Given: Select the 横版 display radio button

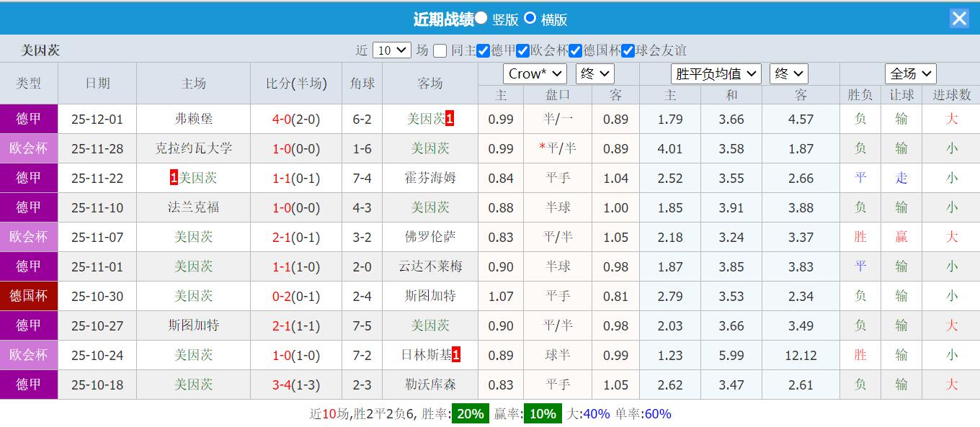Looking at the screenshot, I should (530, 18).
